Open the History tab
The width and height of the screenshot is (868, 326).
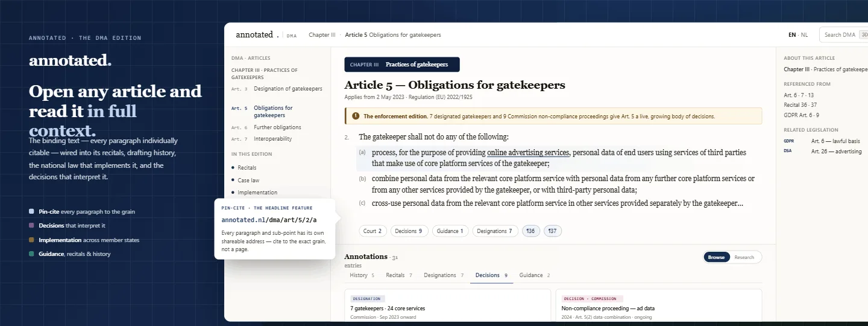coord(362,275)
